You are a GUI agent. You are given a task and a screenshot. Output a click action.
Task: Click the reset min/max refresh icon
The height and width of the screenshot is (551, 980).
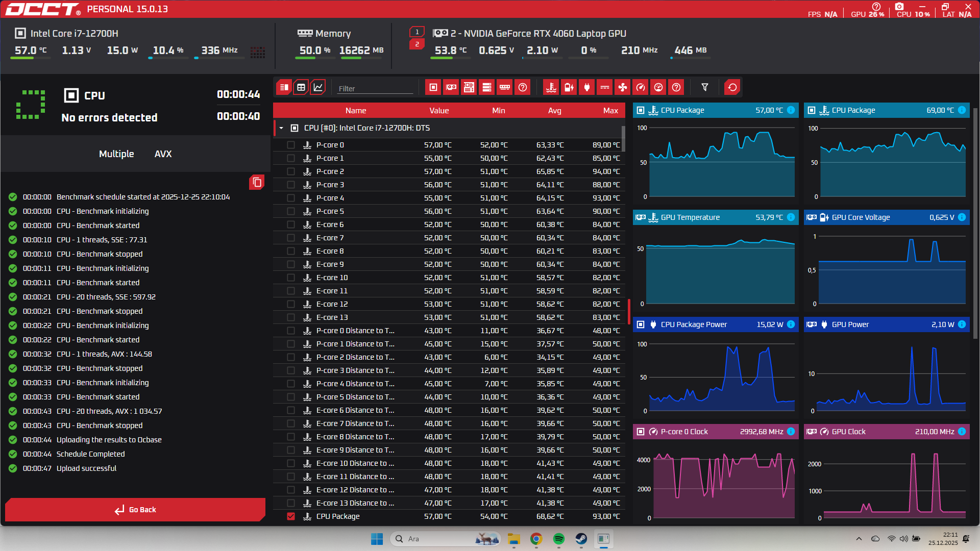pyautogui.click(x=732, y=87)
